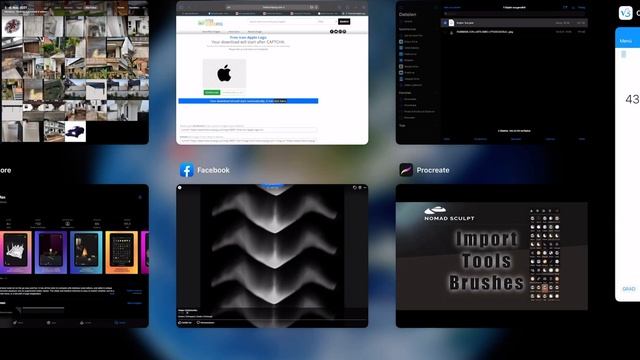Select the highlighted first file row in Files
This screenshot has width=640, height=360.
point(514,23)
